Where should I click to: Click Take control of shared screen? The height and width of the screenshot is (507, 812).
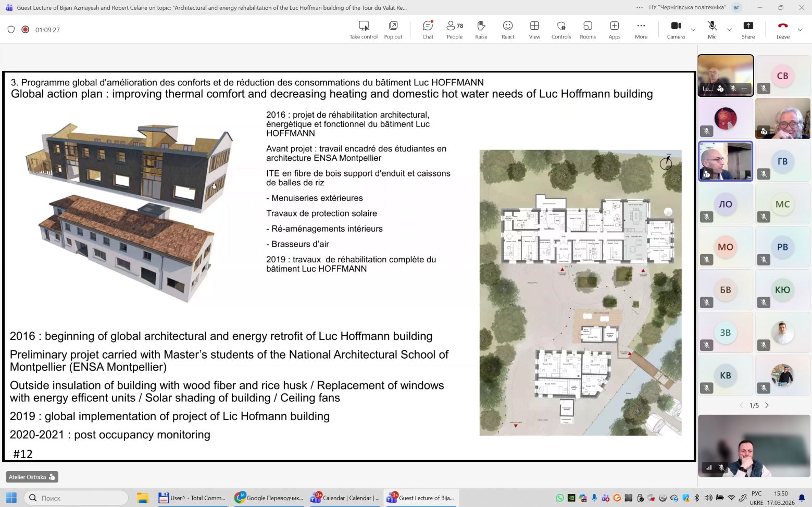pos(364,30)
